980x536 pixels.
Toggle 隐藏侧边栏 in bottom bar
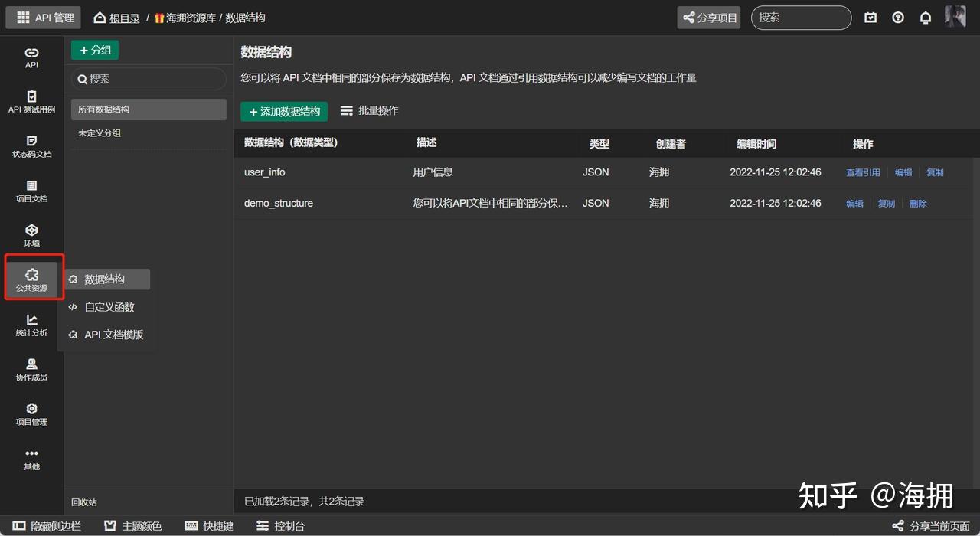47,526
